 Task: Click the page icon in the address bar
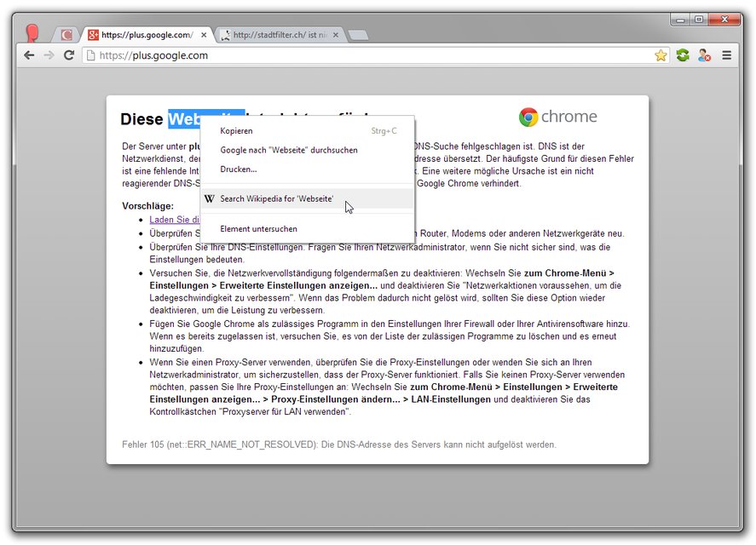[x=90, y=55]
